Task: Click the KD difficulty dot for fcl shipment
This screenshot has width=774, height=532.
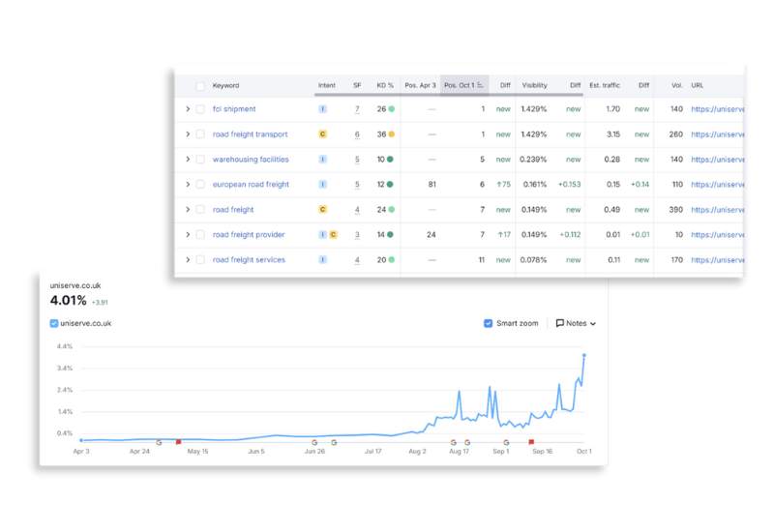Action: (392, 109)
